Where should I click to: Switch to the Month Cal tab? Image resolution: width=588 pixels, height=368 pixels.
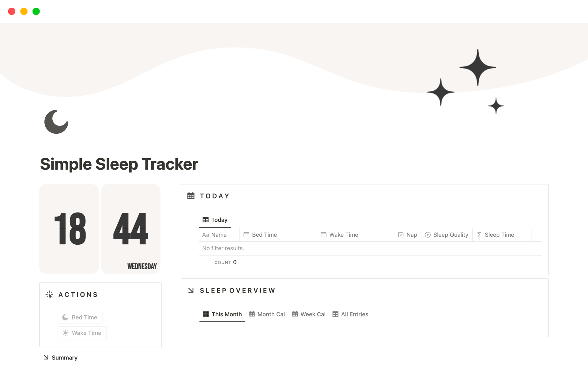pos(267,314)
